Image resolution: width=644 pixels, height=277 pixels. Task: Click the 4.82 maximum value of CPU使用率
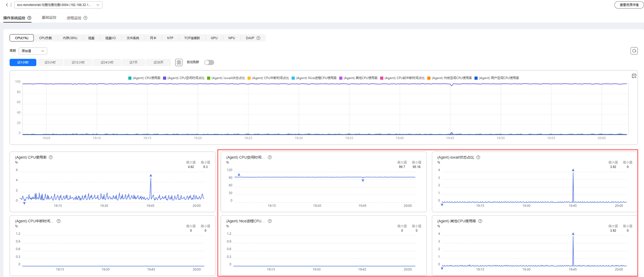click(191, 167)
